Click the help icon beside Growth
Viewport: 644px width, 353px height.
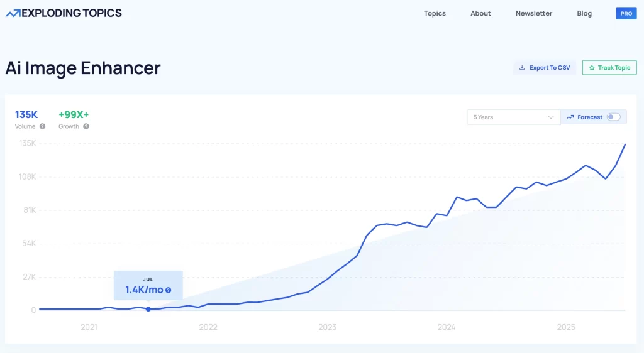(x=86, y=126)
